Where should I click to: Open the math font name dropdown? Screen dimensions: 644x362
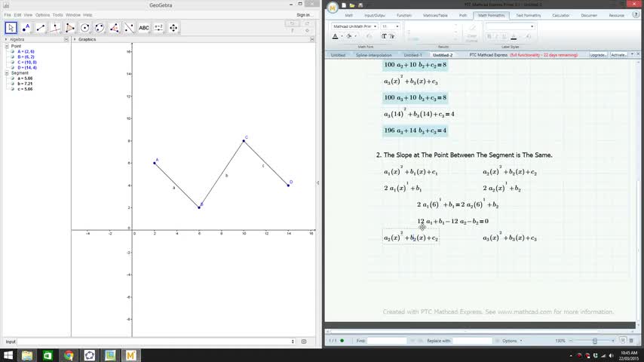[375, 26]
